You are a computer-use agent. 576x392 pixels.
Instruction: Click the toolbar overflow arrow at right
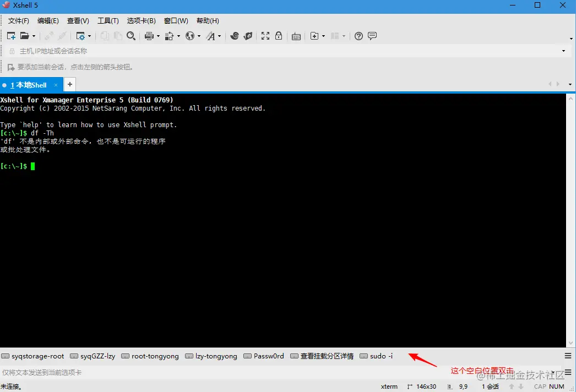[x=571, y=39]
